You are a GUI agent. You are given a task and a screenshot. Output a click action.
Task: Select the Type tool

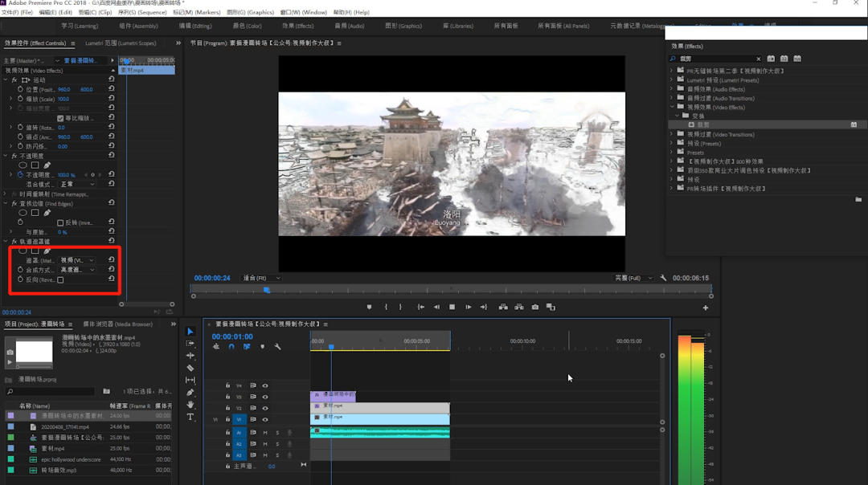190,417
